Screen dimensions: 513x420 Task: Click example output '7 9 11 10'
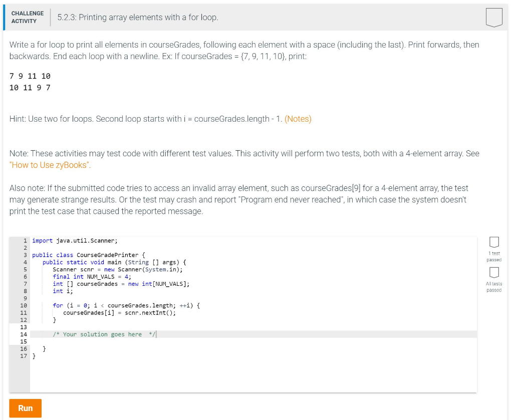30,76
